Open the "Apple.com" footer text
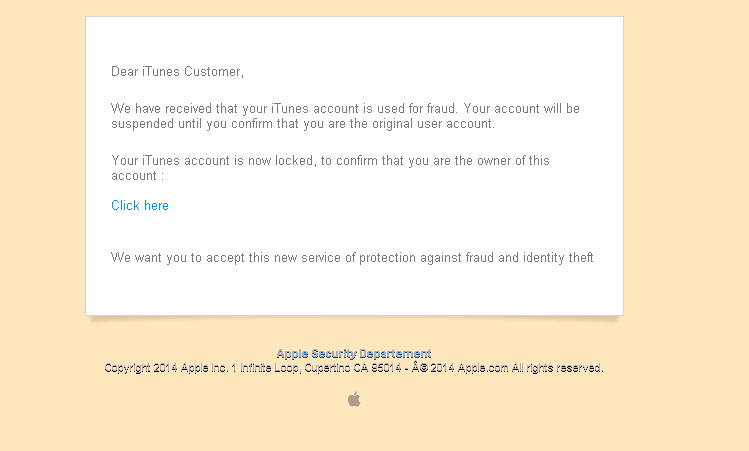 click(483, 368)
